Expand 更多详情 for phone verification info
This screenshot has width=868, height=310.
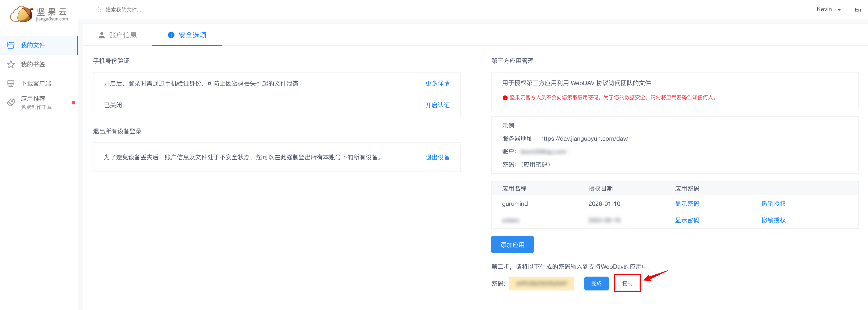437,83
